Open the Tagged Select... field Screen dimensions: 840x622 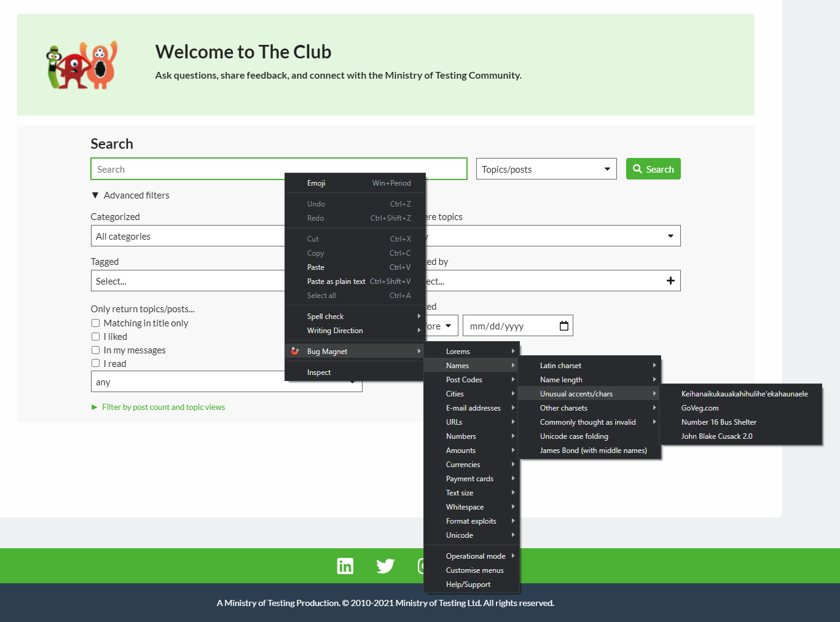tap(187, 281)
